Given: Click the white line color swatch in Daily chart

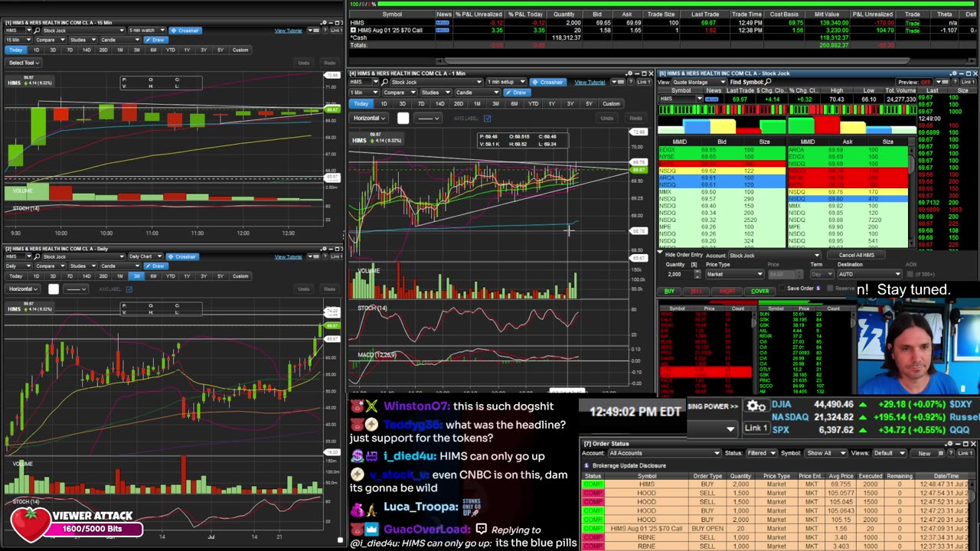Looking at the screenshot, I should point(54,289).
